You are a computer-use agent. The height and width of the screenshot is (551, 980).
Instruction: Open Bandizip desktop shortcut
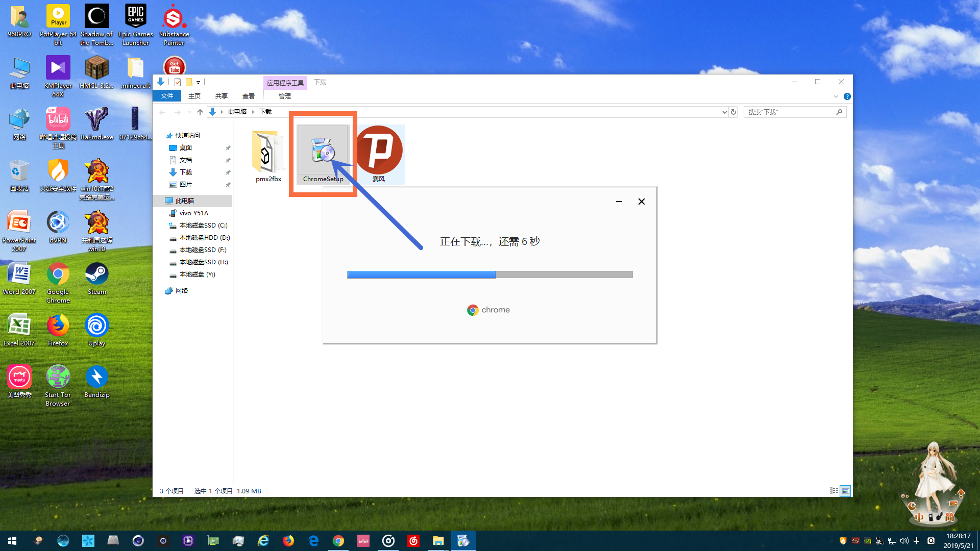pos(96,381)
